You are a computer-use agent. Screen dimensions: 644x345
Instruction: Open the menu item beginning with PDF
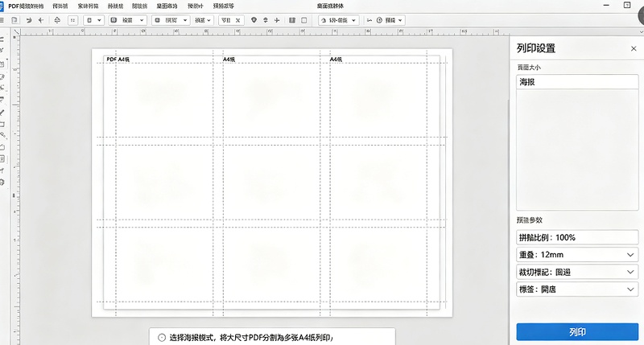coord(26,6)
